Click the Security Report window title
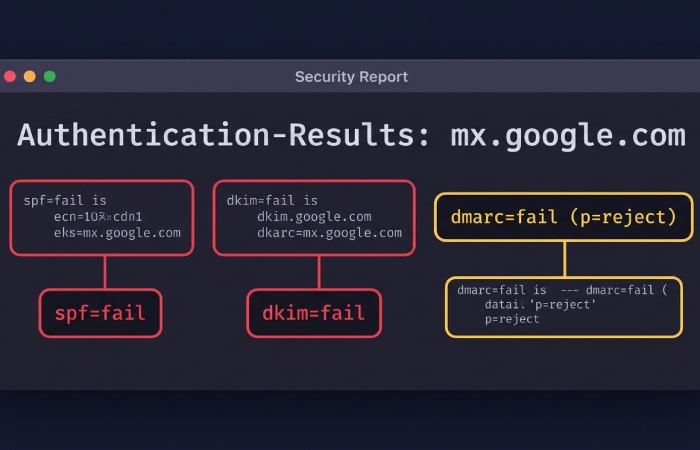 tap(351, 77)
